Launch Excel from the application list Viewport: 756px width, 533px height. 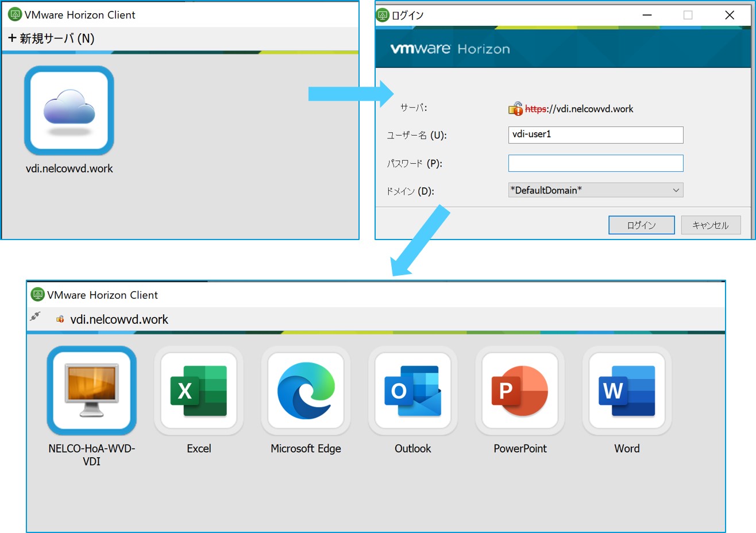[198, 391]
